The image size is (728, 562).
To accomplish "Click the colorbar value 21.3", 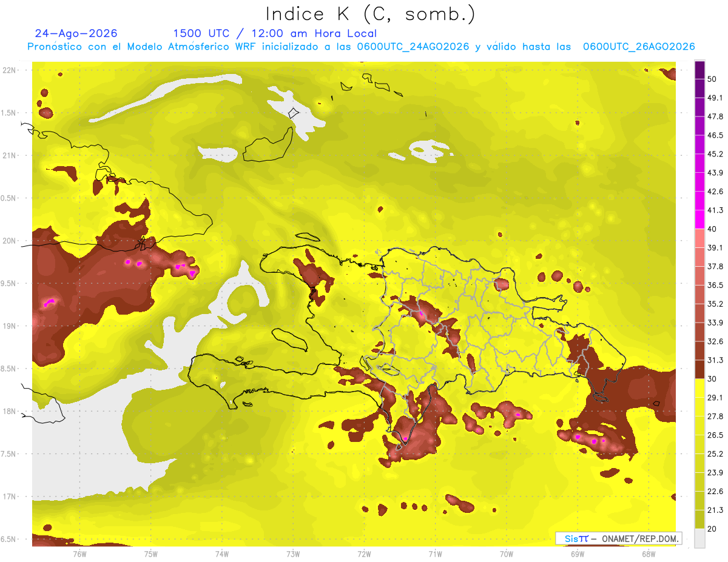I will click(715, 510).
